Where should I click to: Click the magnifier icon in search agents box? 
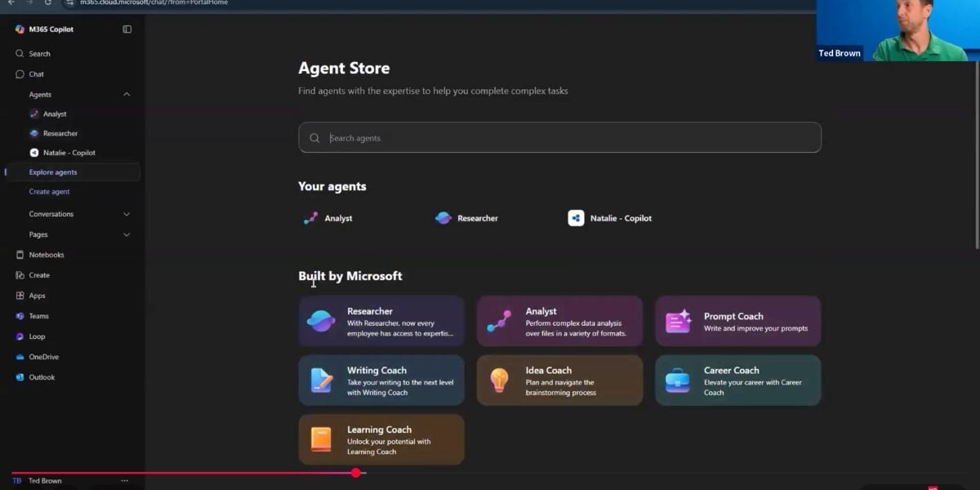(314, 138)
